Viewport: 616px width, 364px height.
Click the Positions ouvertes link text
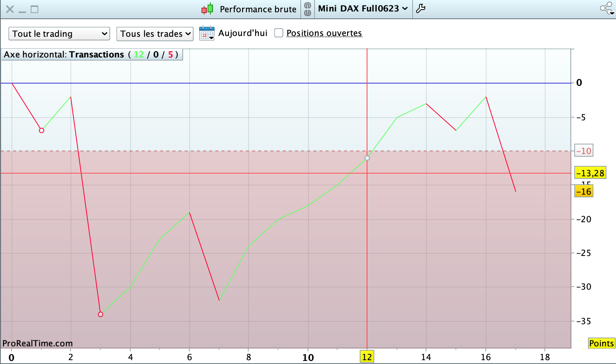click(324, 33)
